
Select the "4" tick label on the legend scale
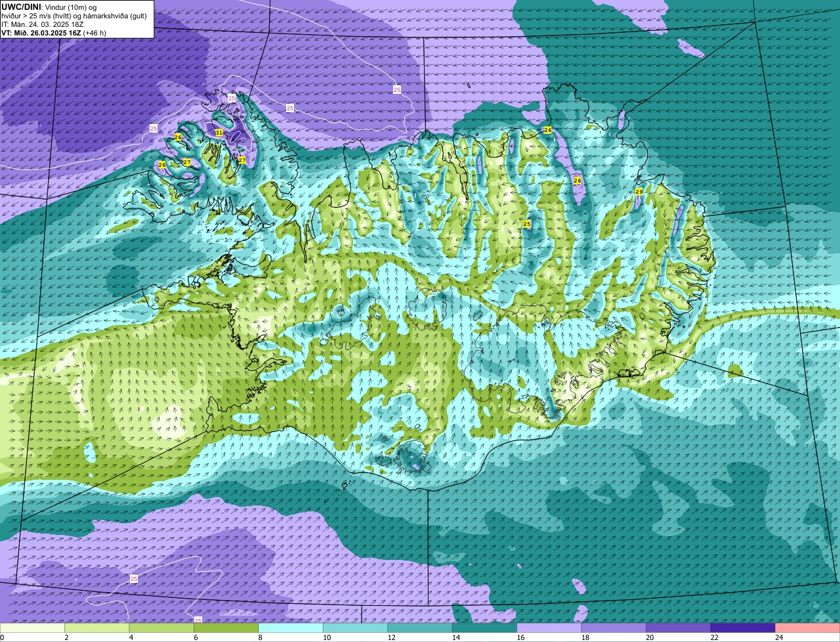click(130, 637)
